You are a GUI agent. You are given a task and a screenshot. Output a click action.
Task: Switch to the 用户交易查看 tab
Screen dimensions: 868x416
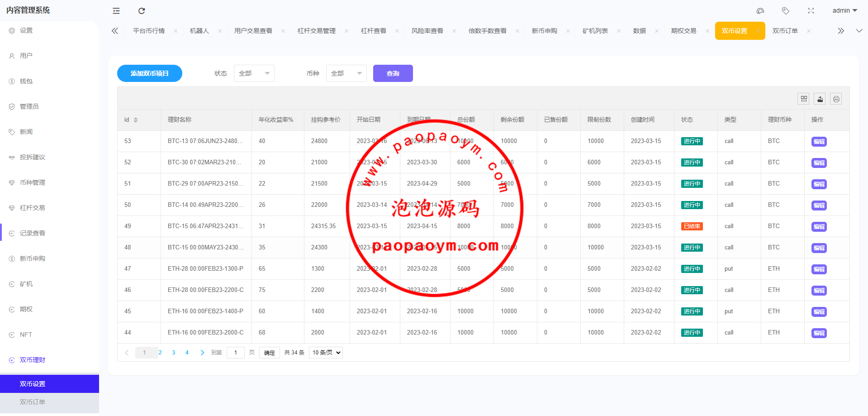pos(253,31)
